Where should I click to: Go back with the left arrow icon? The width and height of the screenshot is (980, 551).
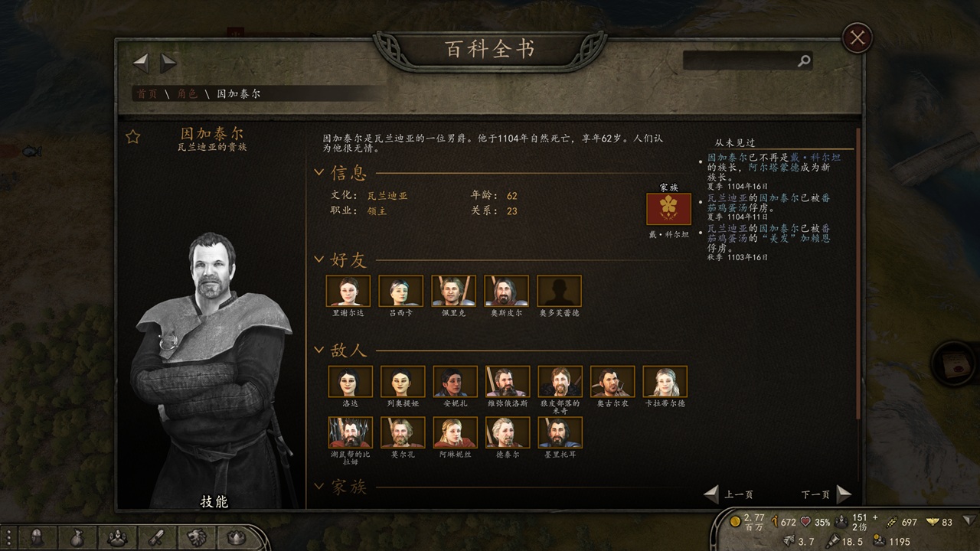tap(141, 62)
